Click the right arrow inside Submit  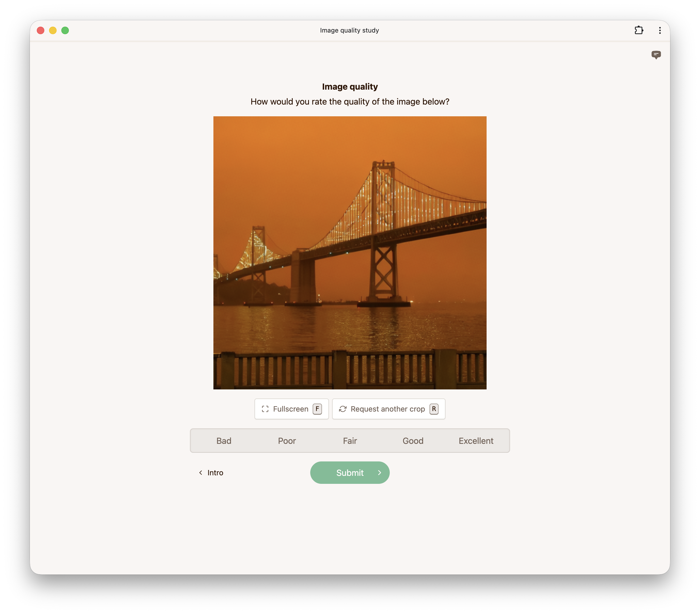tap(379, 473)
